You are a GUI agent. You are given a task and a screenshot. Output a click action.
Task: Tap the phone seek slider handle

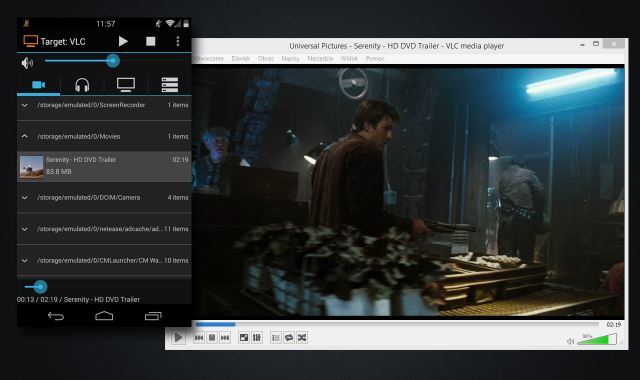click(40, 287)
